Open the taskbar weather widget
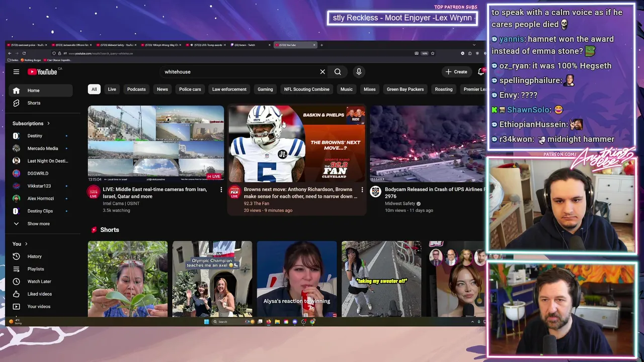644x362 pixels. point(16,322)
